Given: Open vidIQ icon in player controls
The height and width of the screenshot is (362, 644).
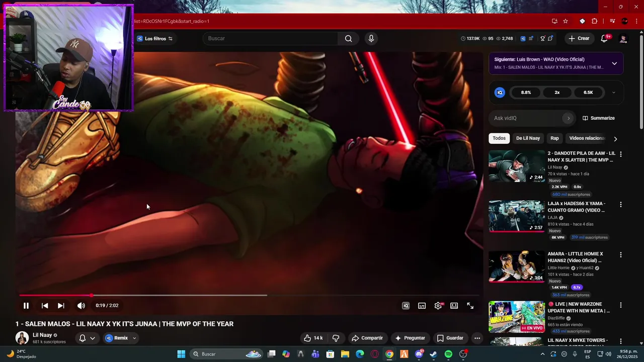Looking at the screenshot, I should pyautogui.click(x=406, y=306).
